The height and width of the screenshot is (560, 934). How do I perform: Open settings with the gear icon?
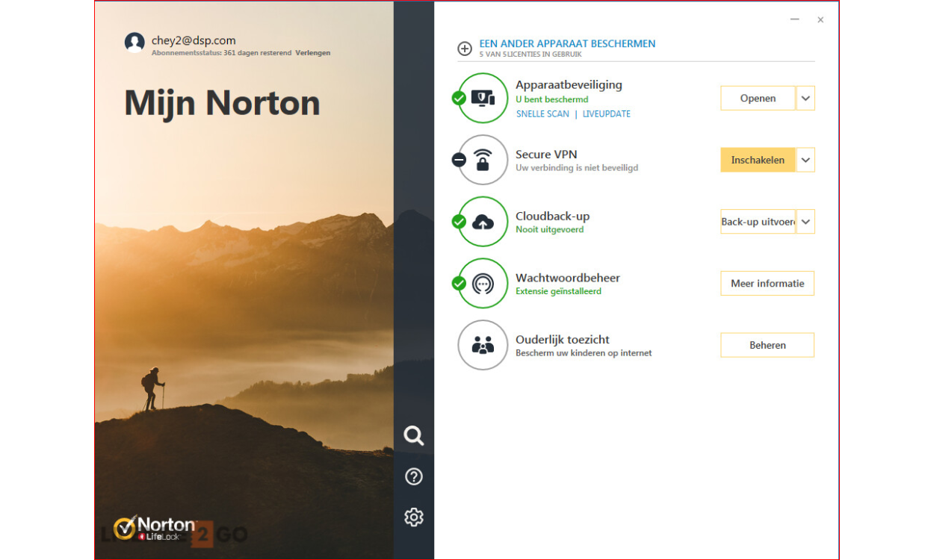point(414,517)
